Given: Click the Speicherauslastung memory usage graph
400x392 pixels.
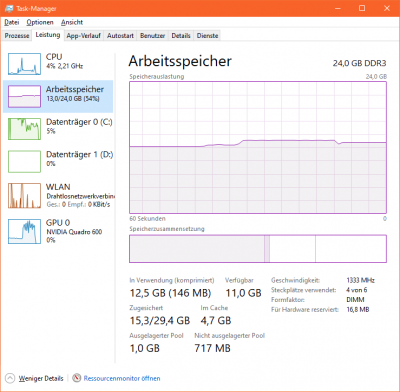Looking at the screenshot, I should [258, 147].
